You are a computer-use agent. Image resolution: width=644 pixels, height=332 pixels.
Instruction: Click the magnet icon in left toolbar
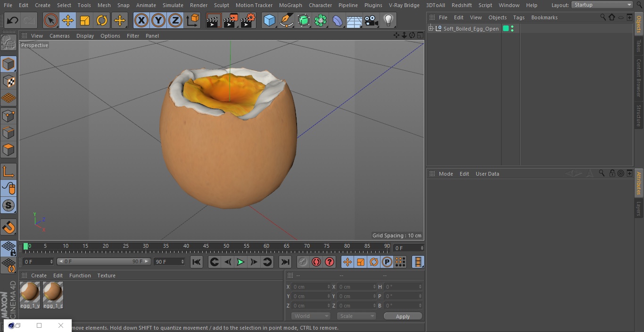click(8, 227)
